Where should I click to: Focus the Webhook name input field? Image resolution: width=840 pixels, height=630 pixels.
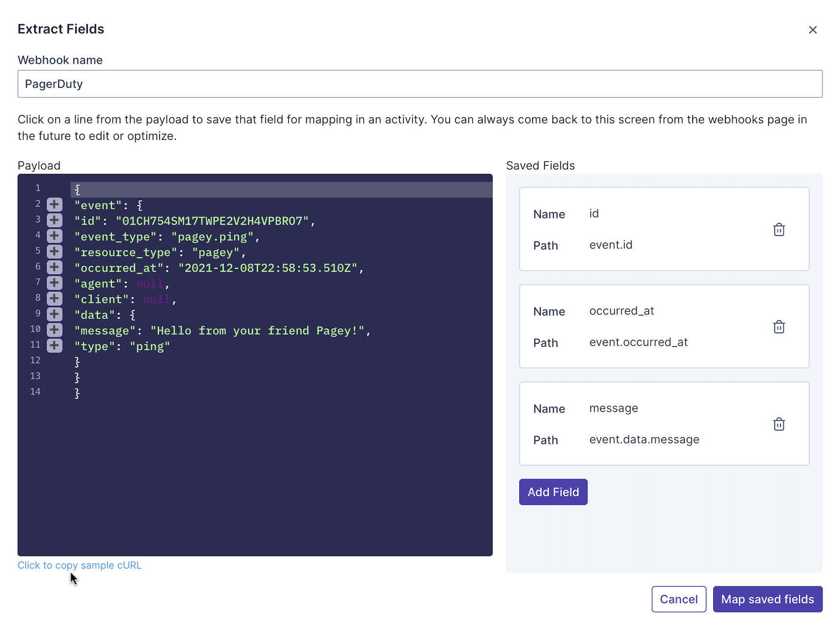420,84
